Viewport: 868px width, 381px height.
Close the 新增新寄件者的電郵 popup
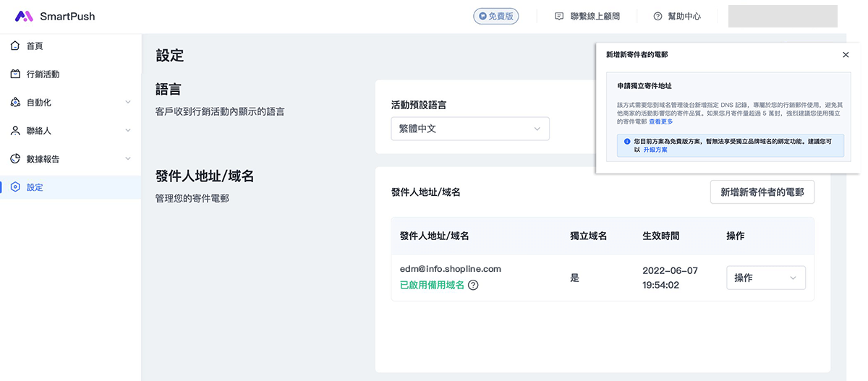pyautogui.click(x=846, y=54)
